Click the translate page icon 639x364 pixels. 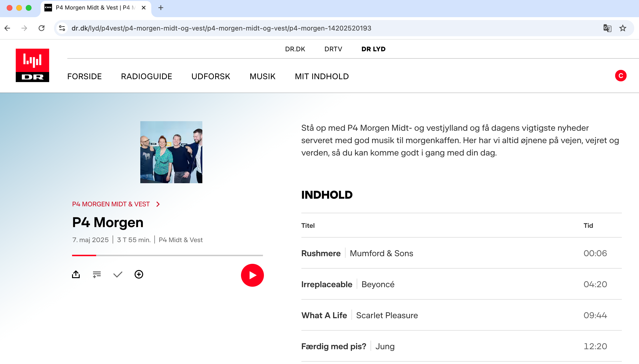tap(607, 28)
